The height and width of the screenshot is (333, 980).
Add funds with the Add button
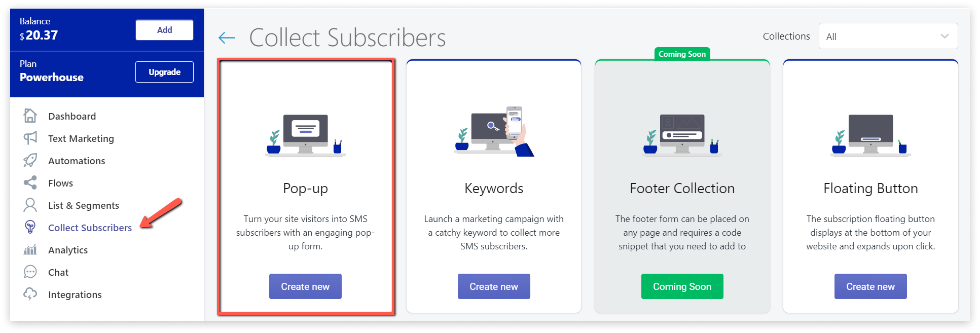(164, 30)
